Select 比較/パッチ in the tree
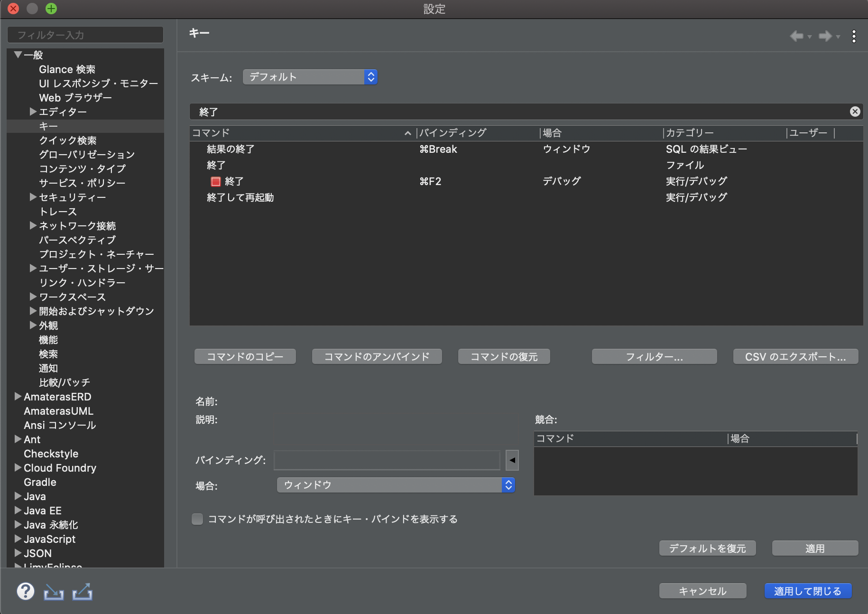 tap(65, 382)
